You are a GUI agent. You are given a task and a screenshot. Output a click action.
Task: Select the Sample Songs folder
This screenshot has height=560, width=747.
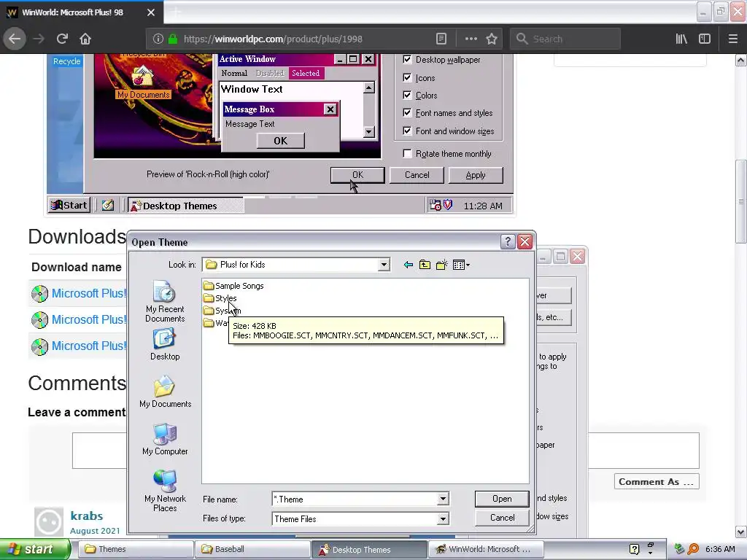click(x=233, y=286)
